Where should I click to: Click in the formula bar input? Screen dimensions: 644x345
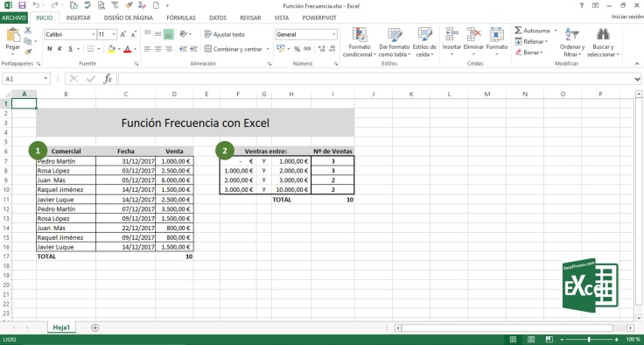tap(375, 79)
